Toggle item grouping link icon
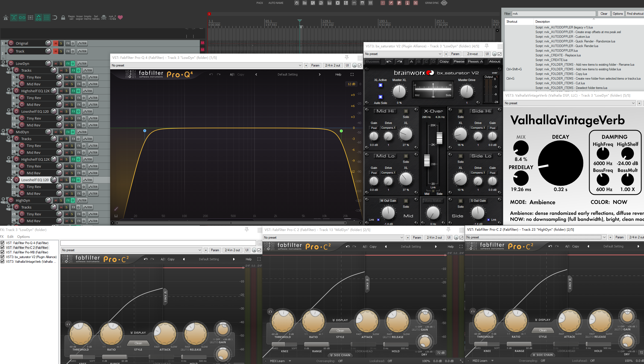644x364 pixels. click(x=22, y=18)
